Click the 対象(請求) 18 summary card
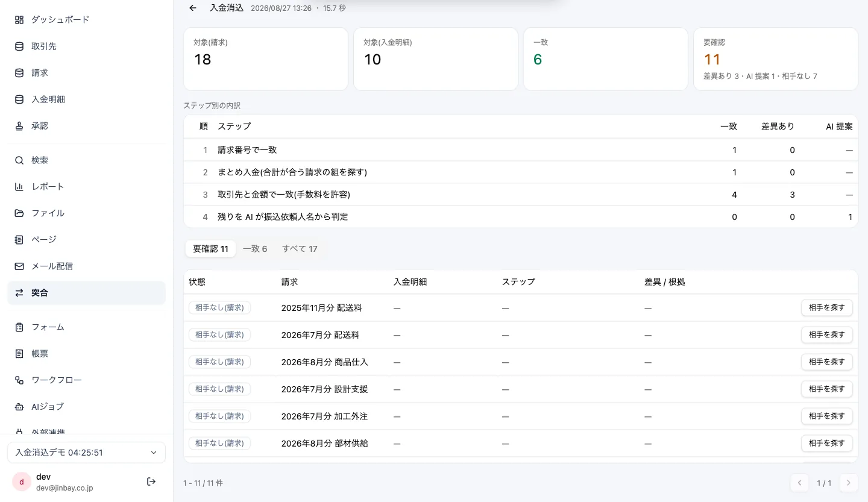868x502 pixels. point(266,59)
